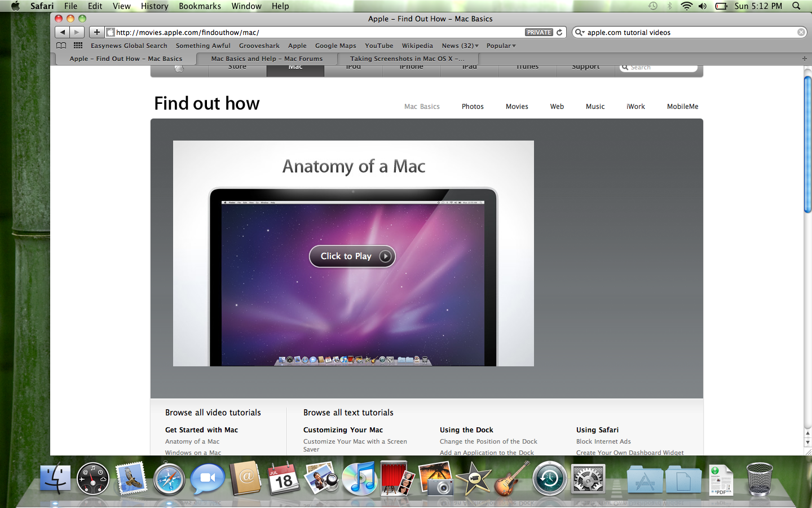The height and width of the screenshot is (508, 812).
Task: Select the Movies section link
Action: tap(517, 107)
